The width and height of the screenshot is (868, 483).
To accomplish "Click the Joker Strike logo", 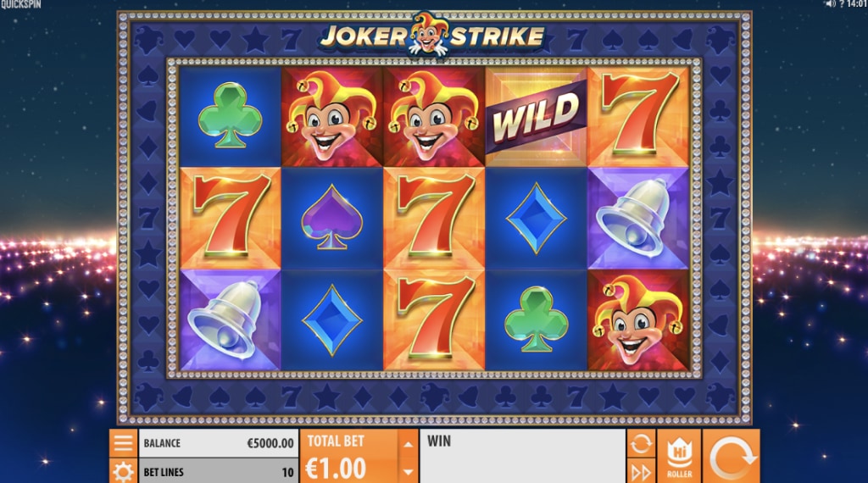I will (433, 36).
